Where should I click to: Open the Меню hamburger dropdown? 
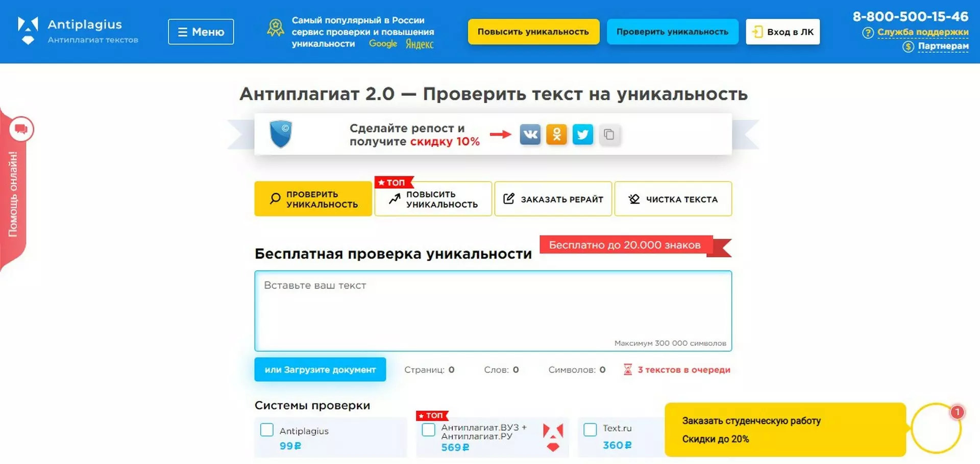click(201, 32)
